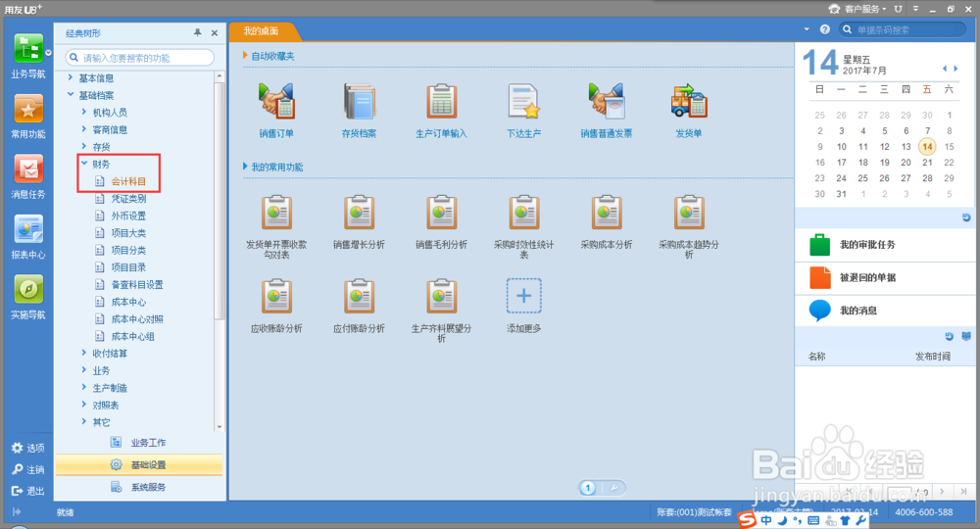Click 选项 gear in sidebar
The width and height of the screenshot is (980, 529).
pos(28,448)
